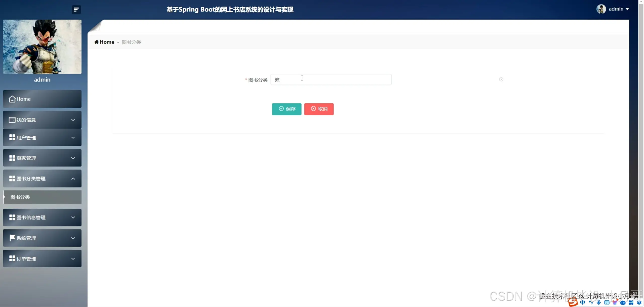This screenshot has height=307, width=644.
Task: Click the Sogou skin shirt icon
Action: point(615,302)
